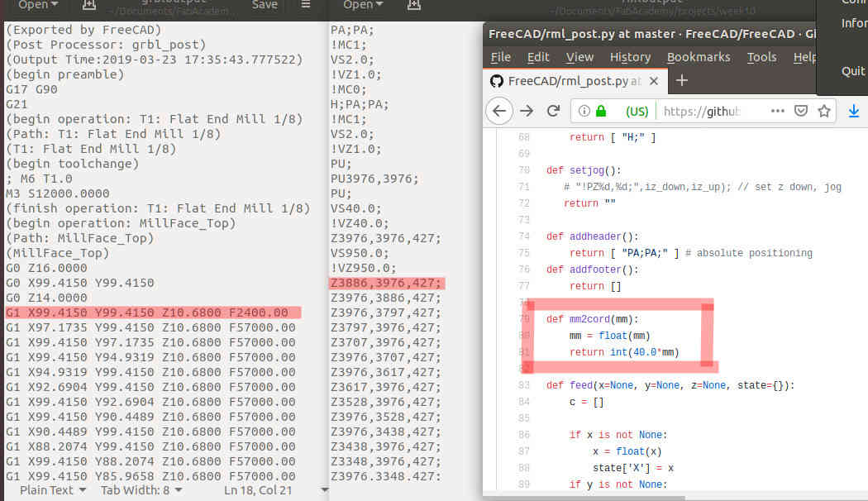Choose Quit from the popup menu
This screenshot has height=501, width=868.
852,71
